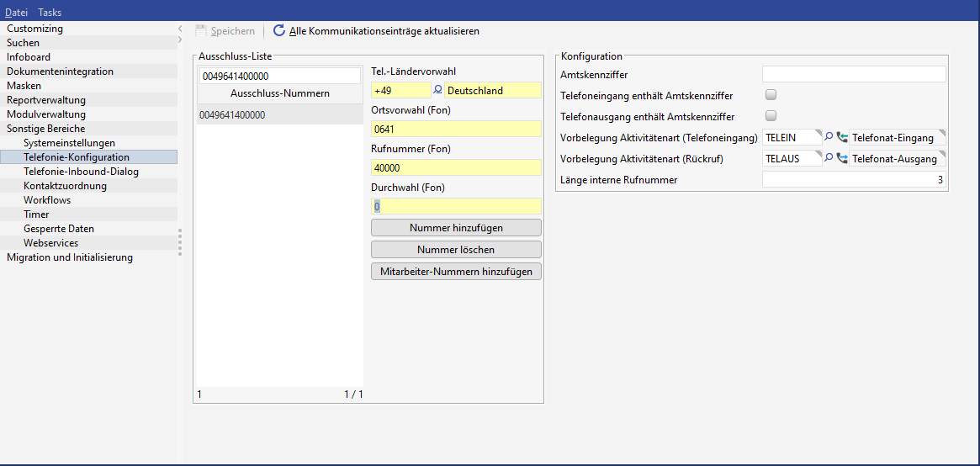Collapse the Sonstige Bereiche section
This screenshot has width=980, height=466.
click(45, 129)
